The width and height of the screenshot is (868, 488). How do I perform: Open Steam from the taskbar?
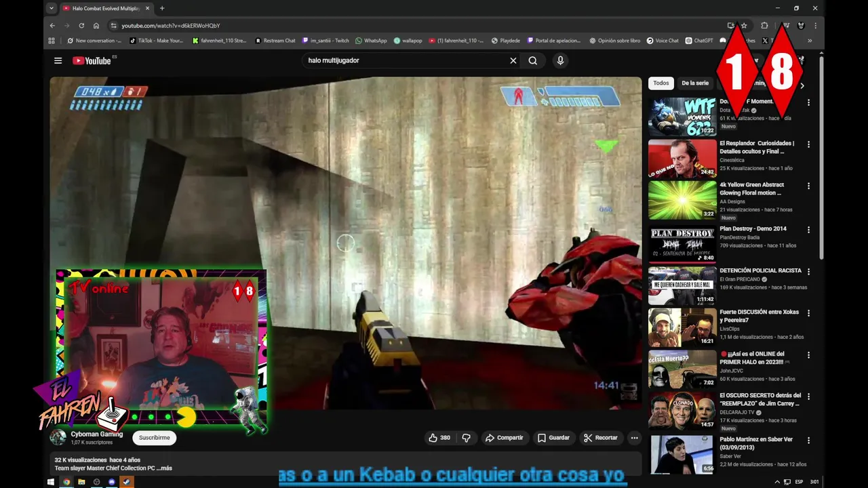coord(127,482)
